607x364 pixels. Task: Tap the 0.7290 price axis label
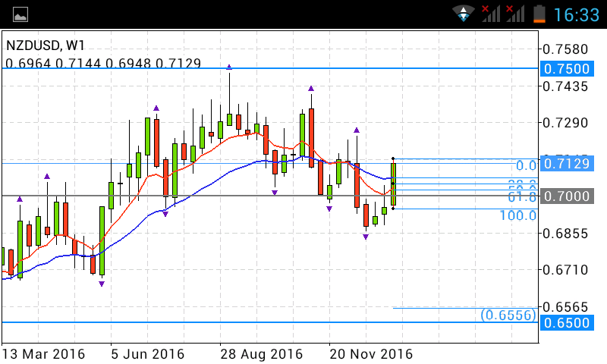[565, 123]
